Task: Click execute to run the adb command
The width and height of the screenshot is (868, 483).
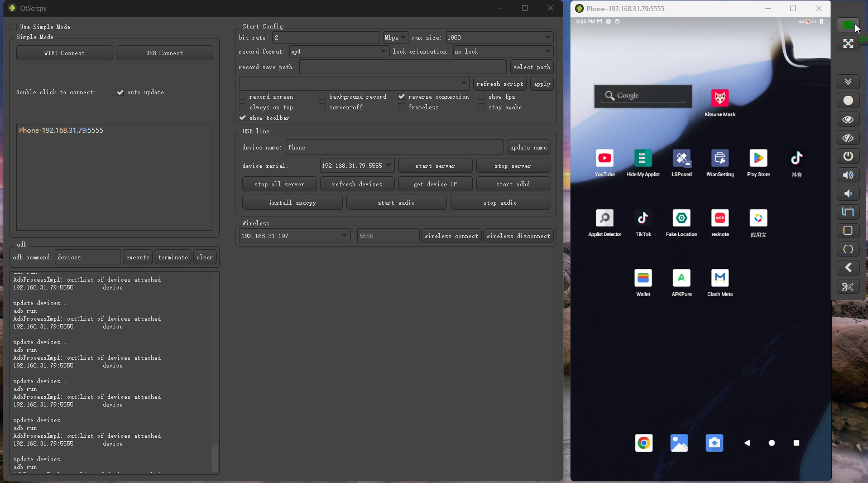Action: pyautogui.click(x=138, y=257)
